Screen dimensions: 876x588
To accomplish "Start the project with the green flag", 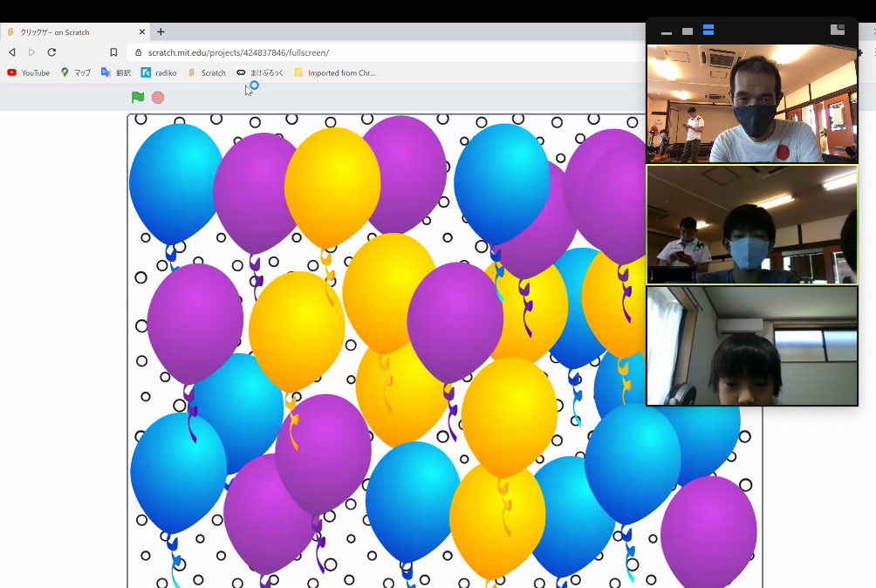I will 138,97.
